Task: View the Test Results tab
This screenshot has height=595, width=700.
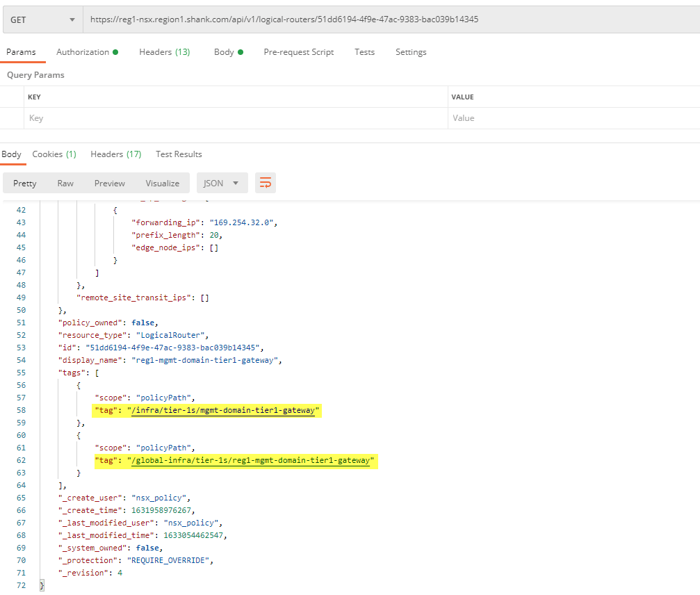Action: point(179,154)
